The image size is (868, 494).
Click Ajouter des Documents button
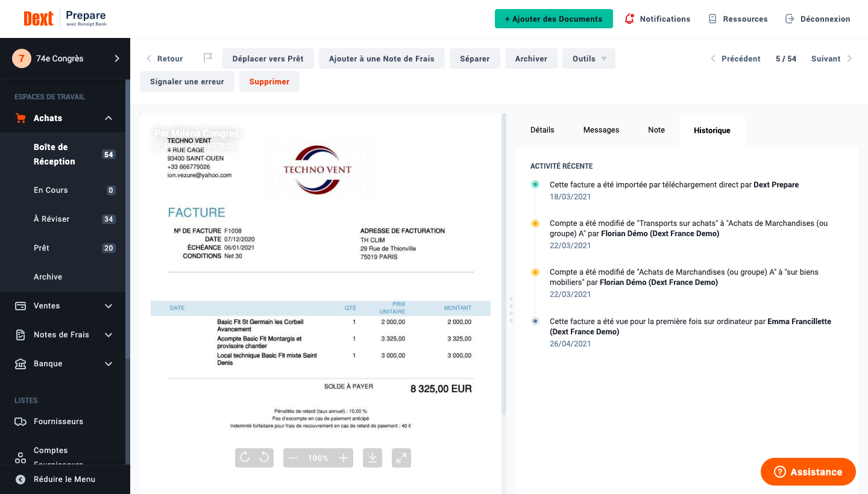pyautogui.click(x=553, y=19)
